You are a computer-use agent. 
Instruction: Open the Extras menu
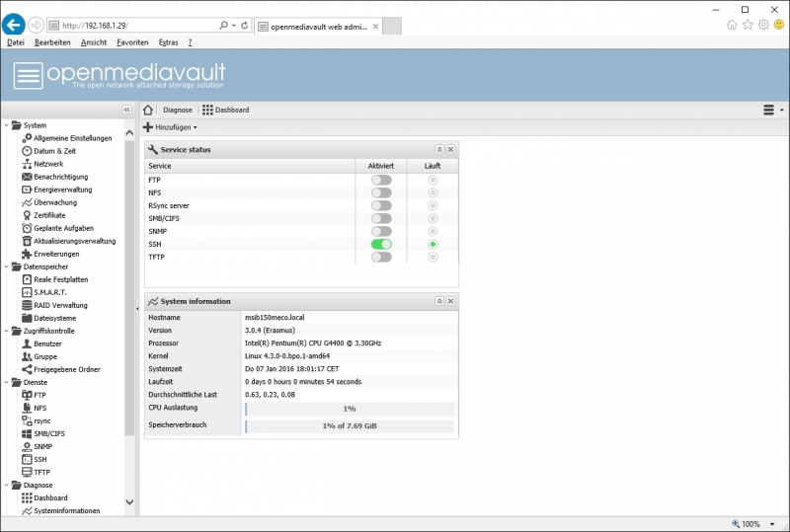click(x=168, y=42)
